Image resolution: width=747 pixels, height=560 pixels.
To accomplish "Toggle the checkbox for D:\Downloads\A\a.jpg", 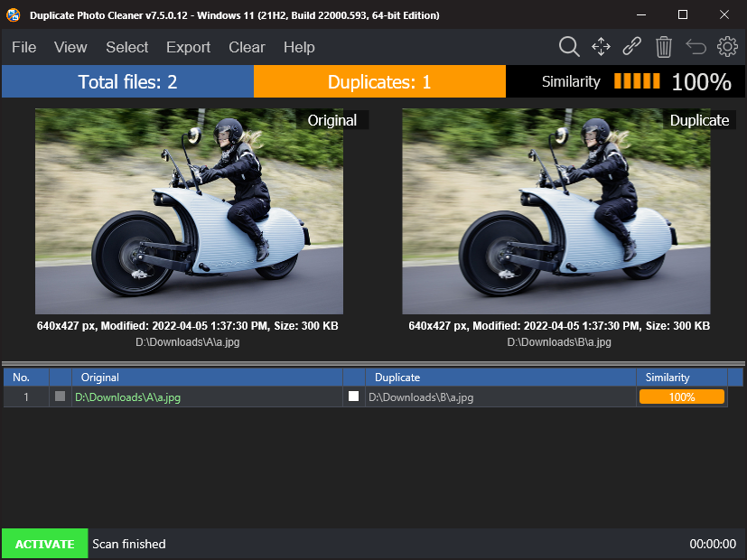I will pos(61,397).
